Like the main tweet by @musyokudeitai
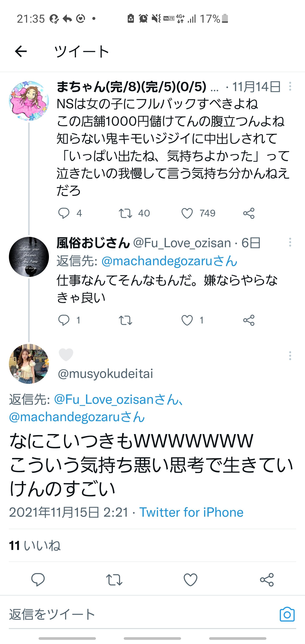This screenshot has height=644, width=305. coord(190,580)
